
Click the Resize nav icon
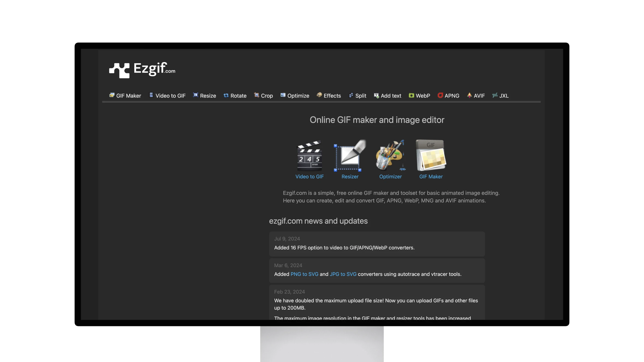coord(195,95)
